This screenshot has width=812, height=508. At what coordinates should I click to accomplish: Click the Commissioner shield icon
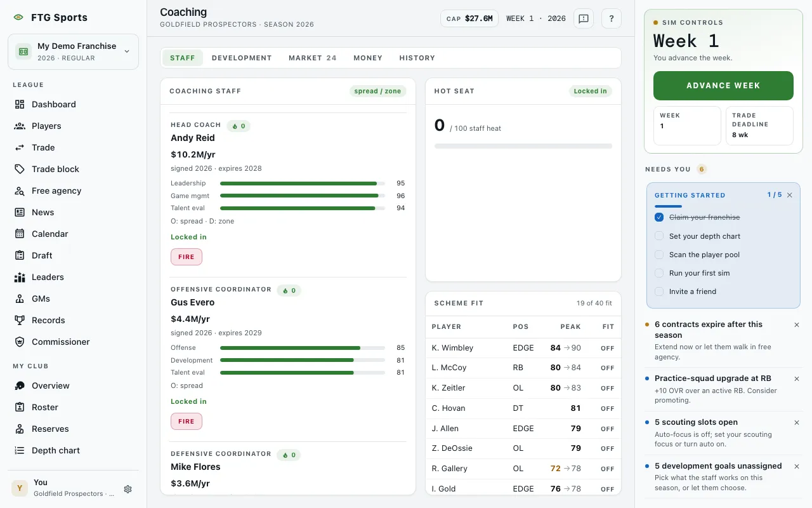[20, 342]
